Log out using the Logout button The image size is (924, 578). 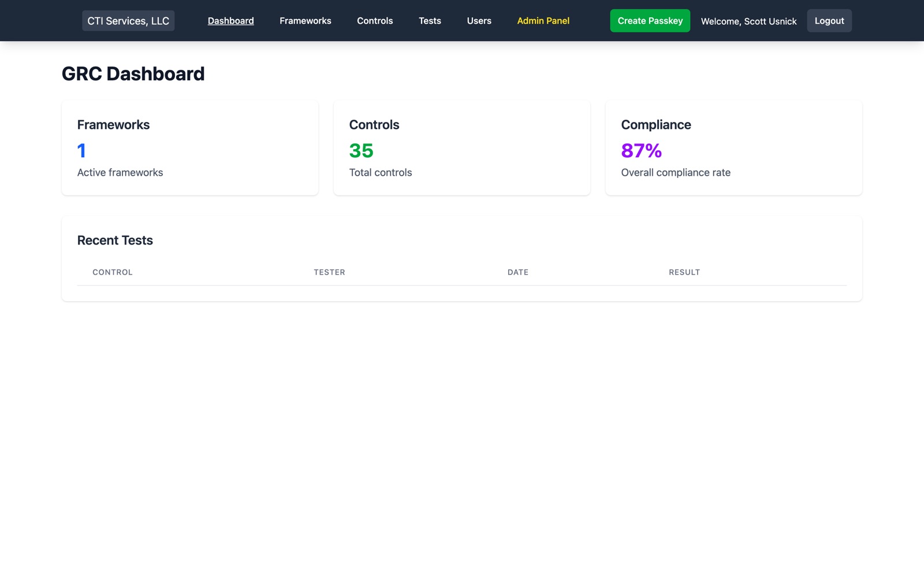pyautogui.click(x=829, y=21)
